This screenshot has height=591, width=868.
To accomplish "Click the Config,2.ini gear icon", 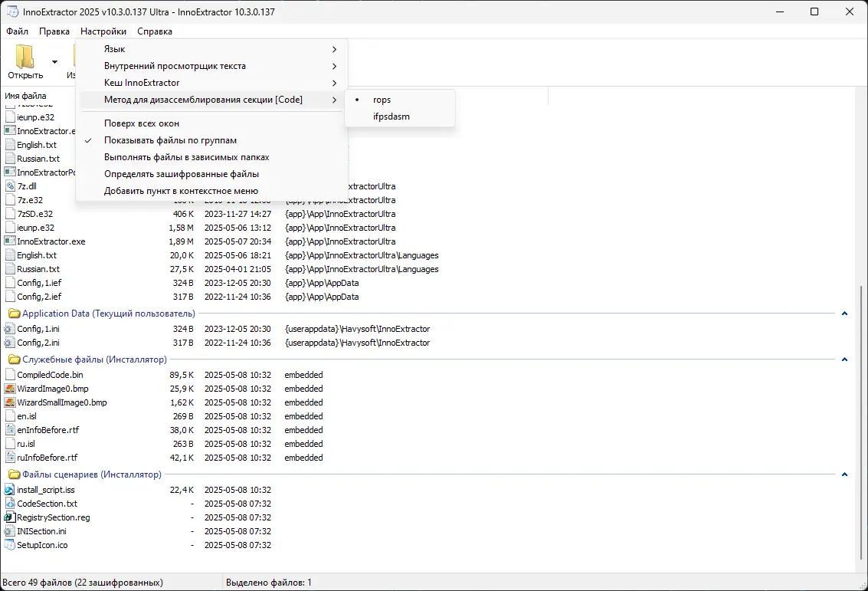I will click(x=9, y=343).
